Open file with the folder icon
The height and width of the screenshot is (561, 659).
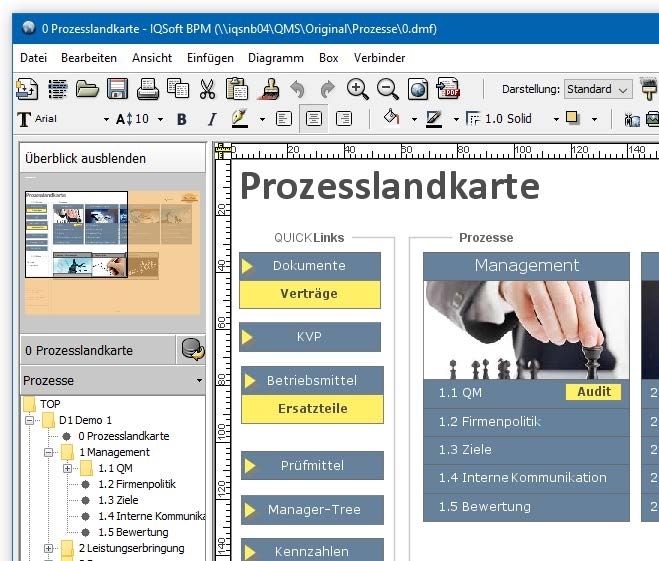[87, 89]
